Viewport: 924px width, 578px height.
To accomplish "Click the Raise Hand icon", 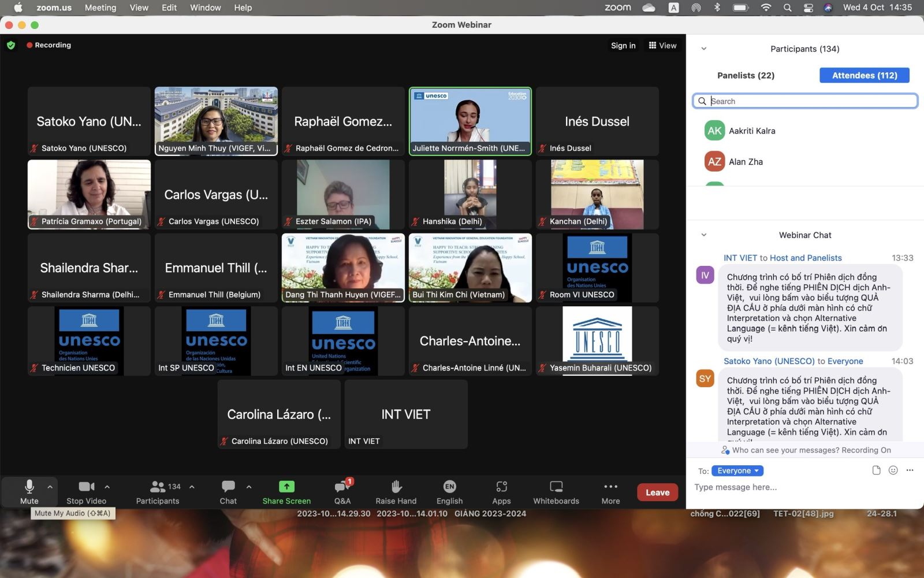I will click(396, 487).
